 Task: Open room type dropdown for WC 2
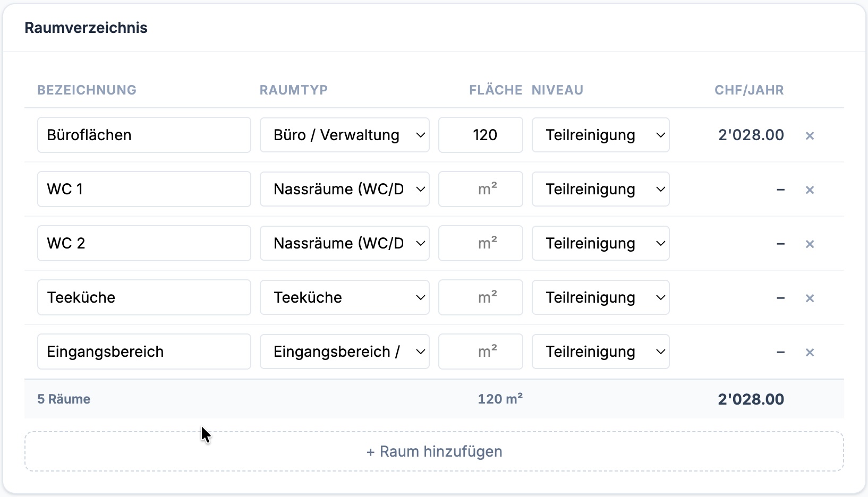pos(344,243)
